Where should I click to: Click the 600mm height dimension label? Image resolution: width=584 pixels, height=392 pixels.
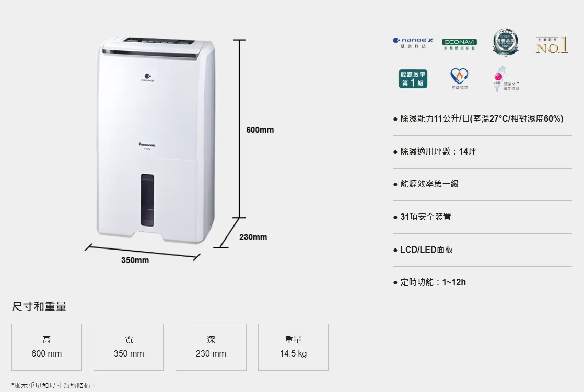tap(260, 130)
